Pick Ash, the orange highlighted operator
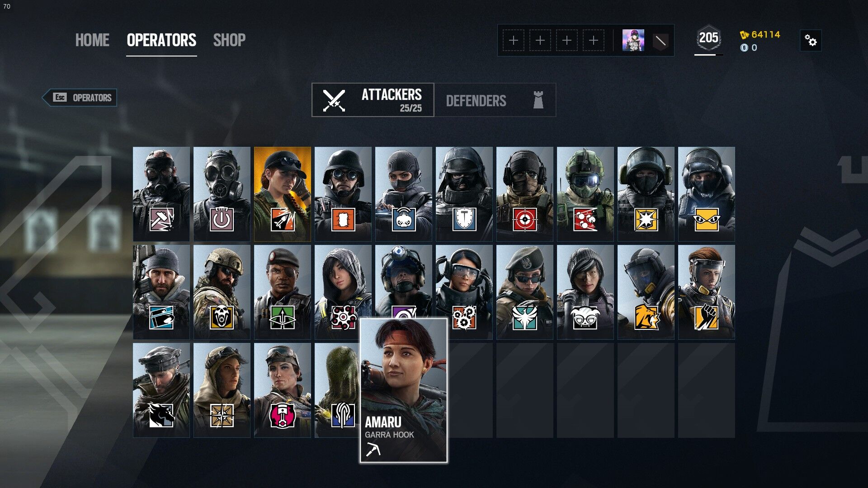 coord(283,194)
